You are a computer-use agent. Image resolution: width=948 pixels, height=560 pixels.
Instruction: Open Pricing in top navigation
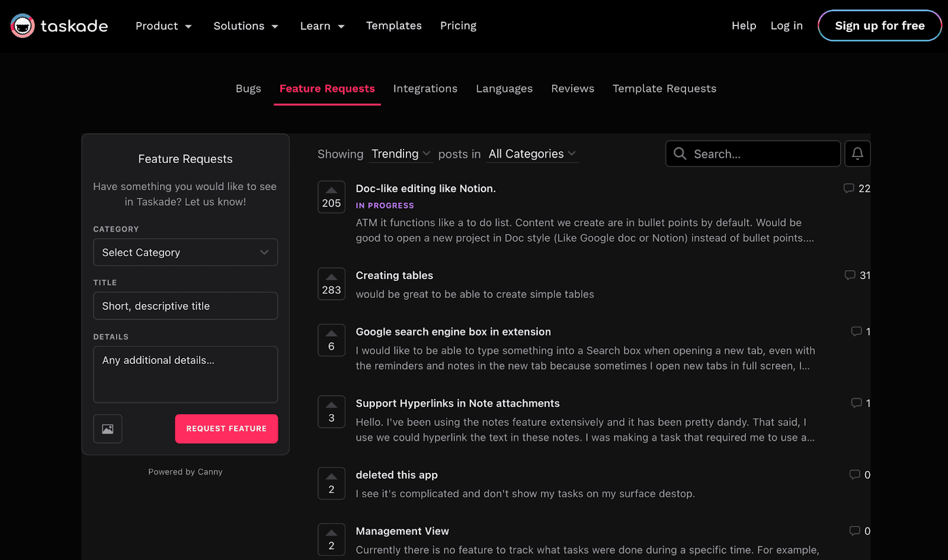pos(458,25)
